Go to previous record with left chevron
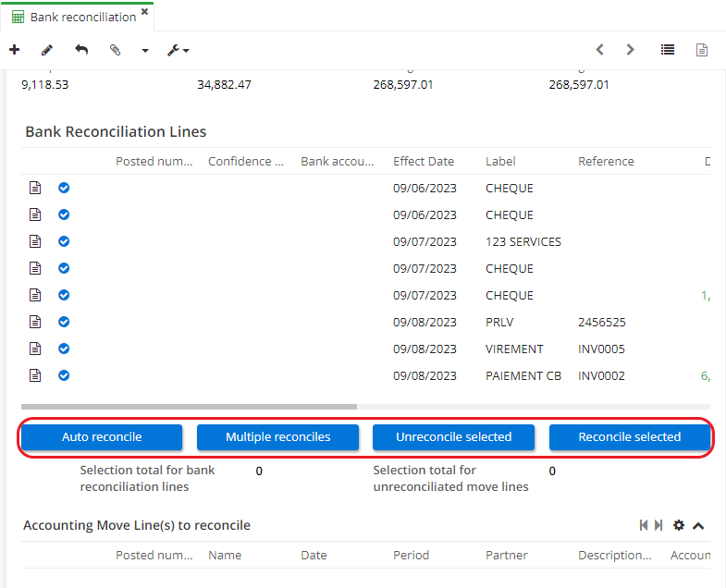726x588 pixels. coord(599,50)
